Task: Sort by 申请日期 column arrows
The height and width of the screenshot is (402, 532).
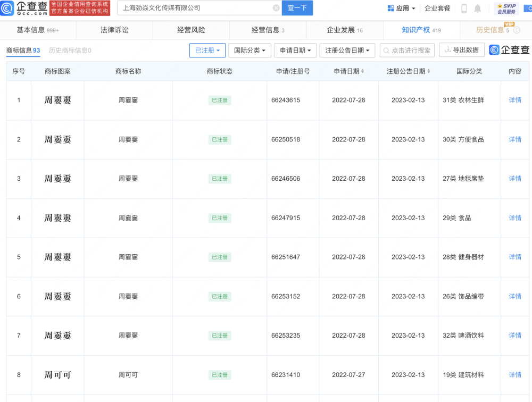Action: coord(362,71)
